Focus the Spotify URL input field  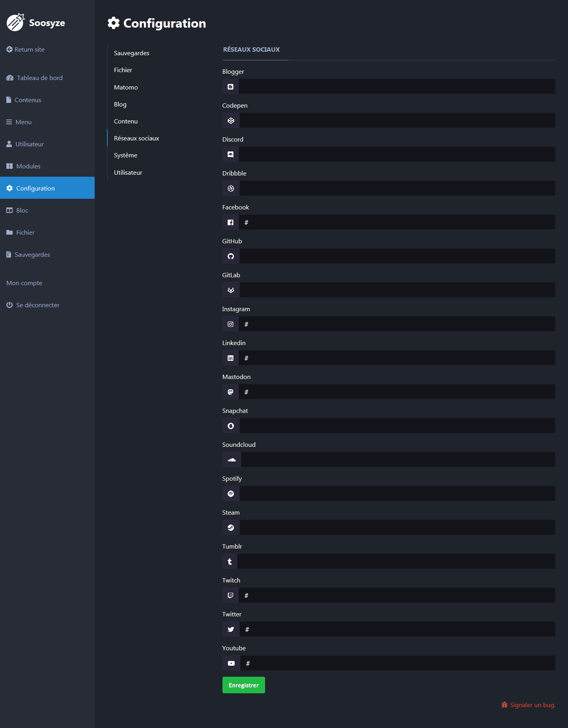(x=397, y=493)
